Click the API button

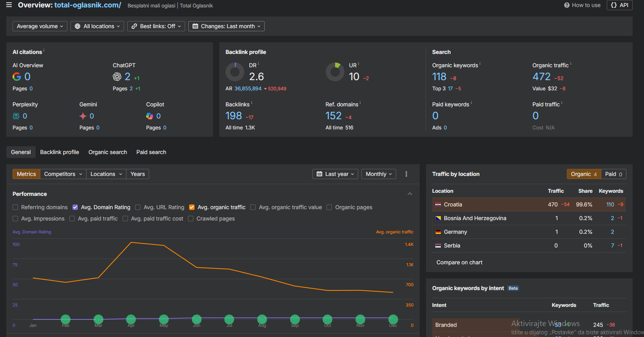[x=619, y=5]
